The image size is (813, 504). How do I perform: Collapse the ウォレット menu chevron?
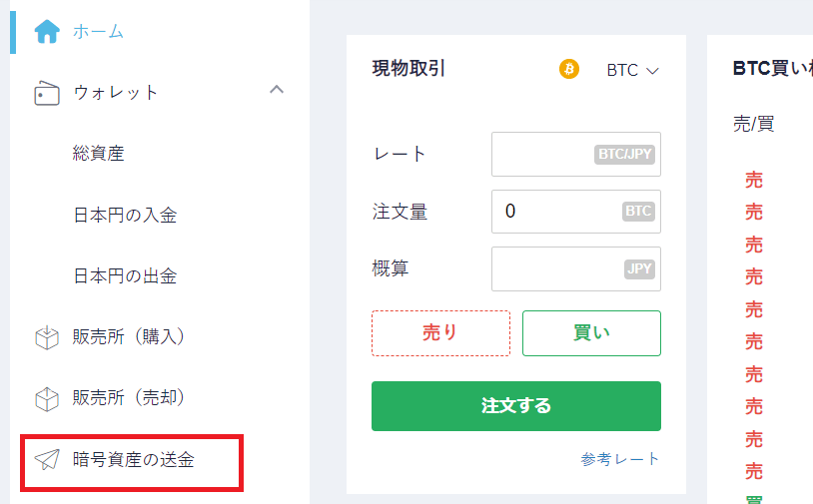277,90
